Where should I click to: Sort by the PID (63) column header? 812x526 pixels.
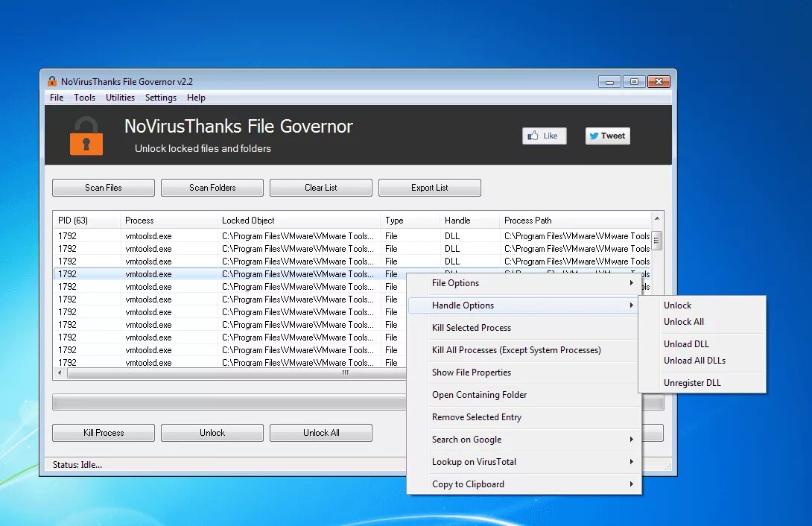coord(86,220)
